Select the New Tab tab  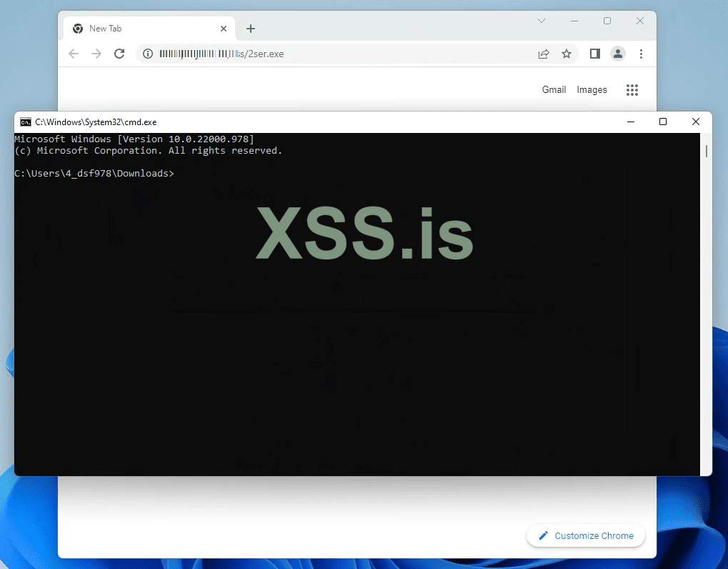pyautogui.click(x=149, y=29)
